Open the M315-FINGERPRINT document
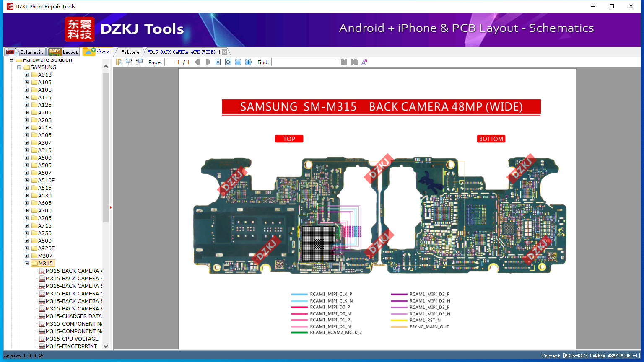Screen dimensions: 644x362 point(71,346)
